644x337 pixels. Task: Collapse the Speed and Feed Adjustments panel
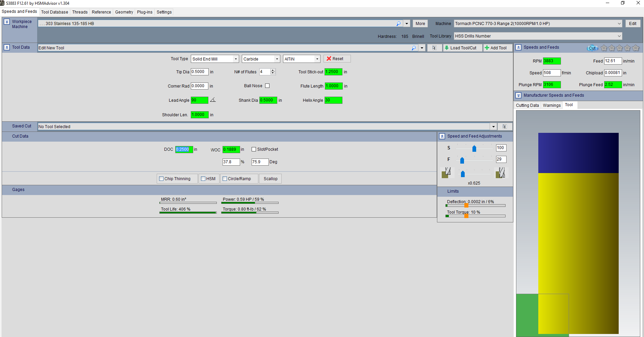(x=442, y=136)
